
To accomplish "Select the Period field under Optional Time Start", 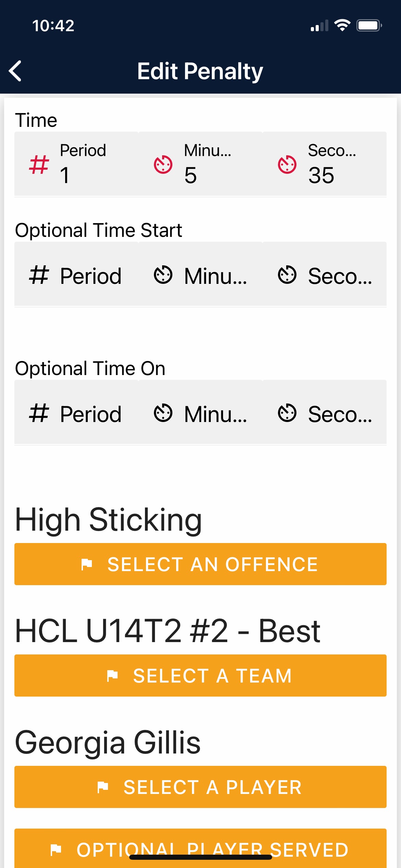I will click(76, 274).
